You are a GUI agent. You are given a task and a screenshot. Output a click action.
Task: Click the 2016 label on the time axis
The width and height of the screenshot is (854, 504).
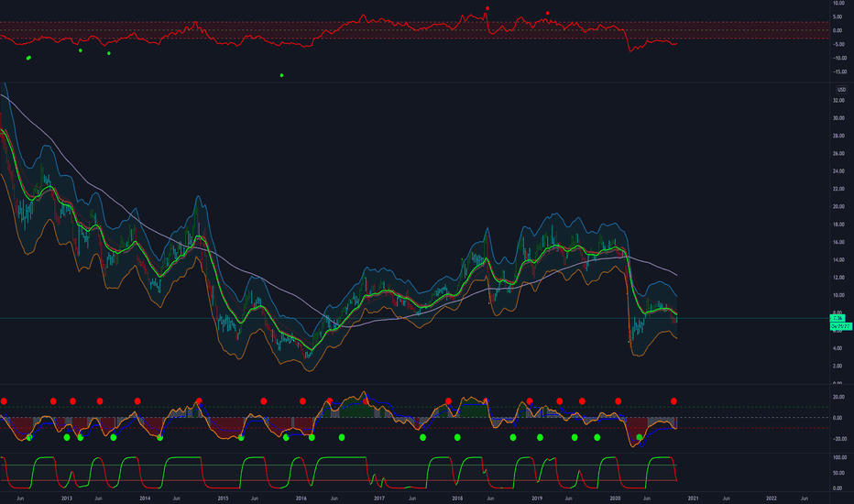point(301,498)
